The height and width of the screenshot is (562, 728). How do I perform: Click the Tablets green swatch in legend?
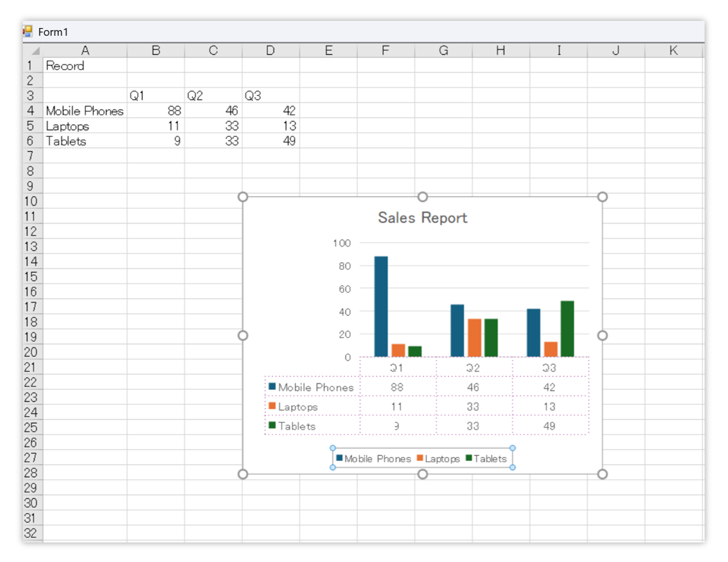(469, 458)
